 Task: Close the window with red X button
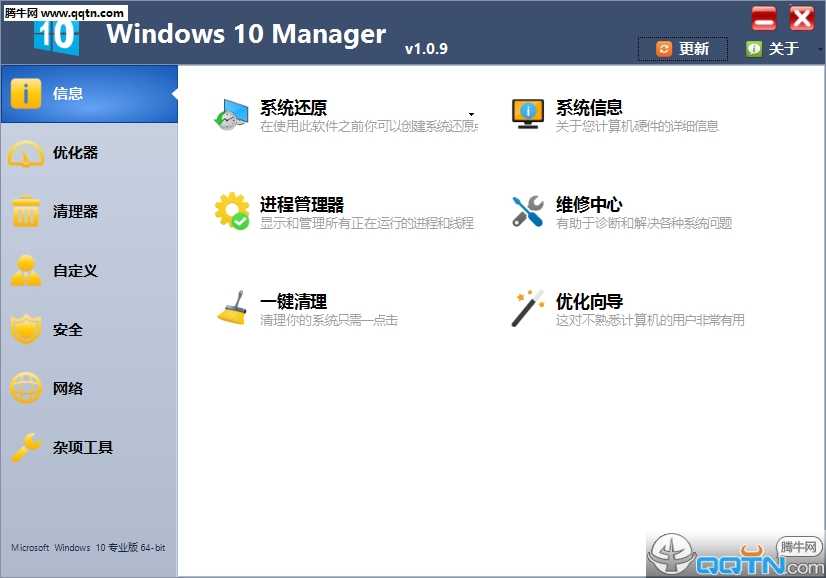pyautogui.click(x=802, y=18)
